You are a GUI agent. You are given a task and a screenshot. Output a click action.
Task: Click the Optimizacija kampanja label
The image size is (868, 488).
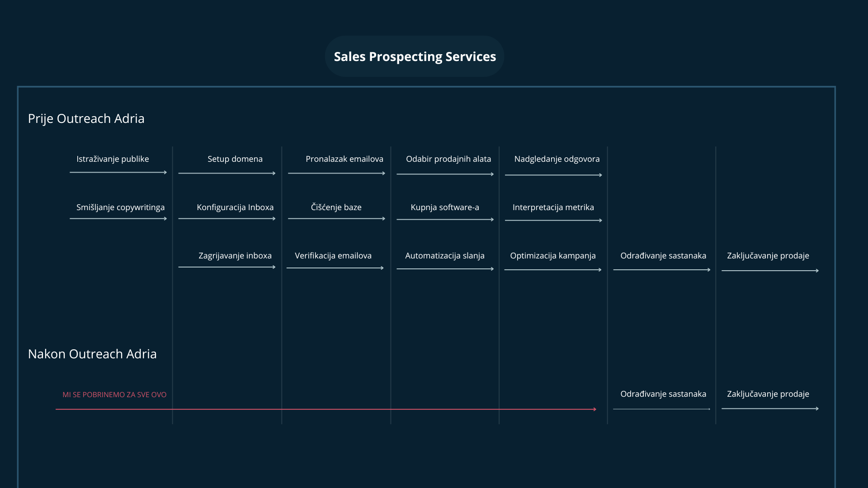click(x=552, y=256)
